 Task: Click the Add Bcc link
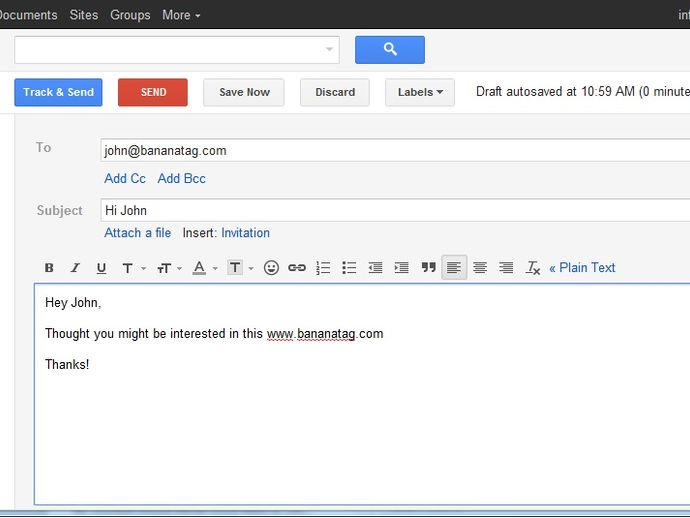181,178
